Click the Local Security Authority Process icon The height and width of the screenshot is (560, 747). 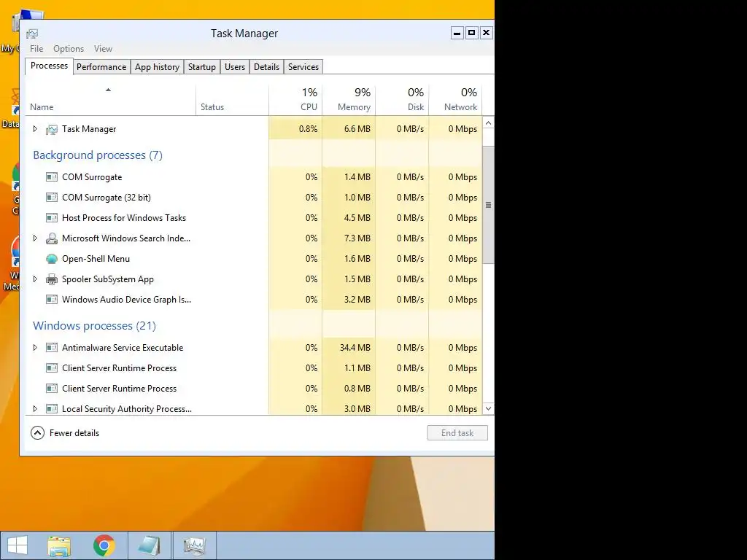click(x=52, y=408)
